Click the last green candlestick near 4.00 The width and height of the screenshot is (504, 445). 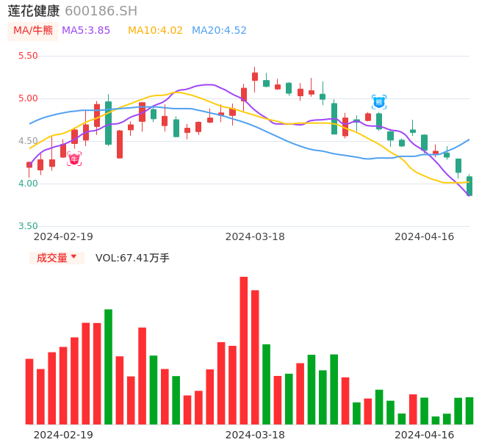469,186
